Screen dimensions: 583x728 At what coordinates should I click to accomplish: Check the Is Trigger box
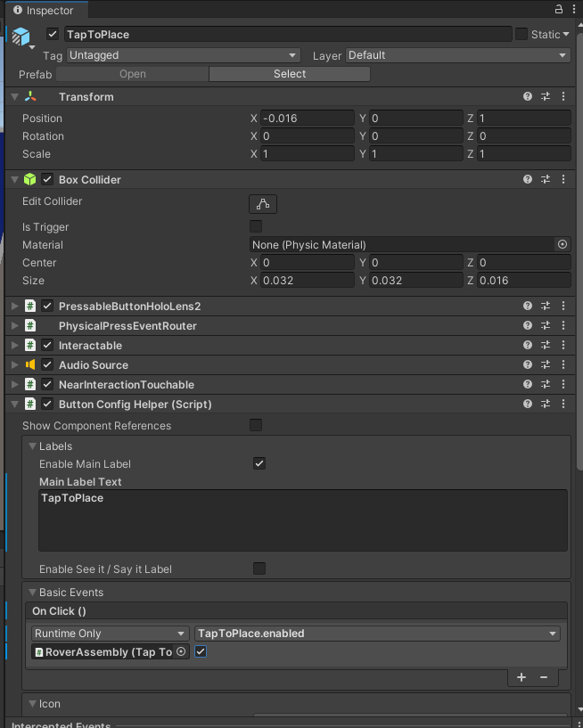pos(256,226)
